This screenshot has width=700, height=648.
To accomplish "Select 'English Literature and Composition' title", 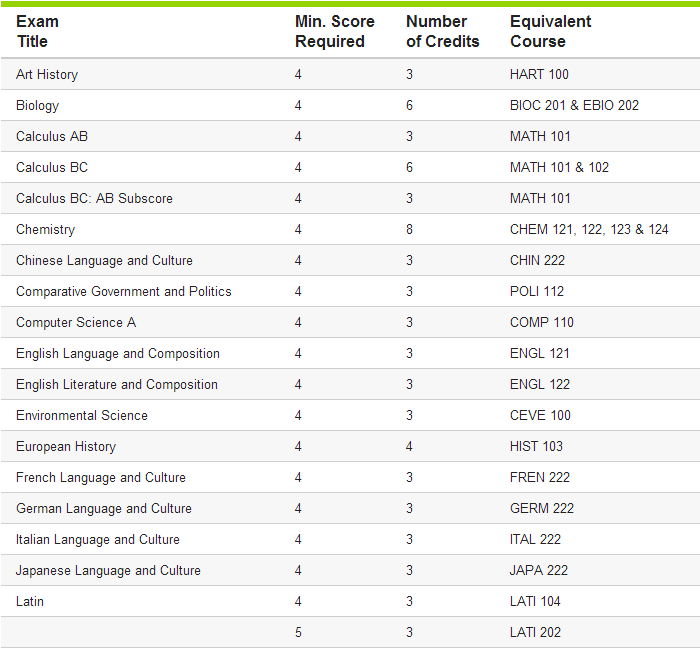I will [117, 385].
